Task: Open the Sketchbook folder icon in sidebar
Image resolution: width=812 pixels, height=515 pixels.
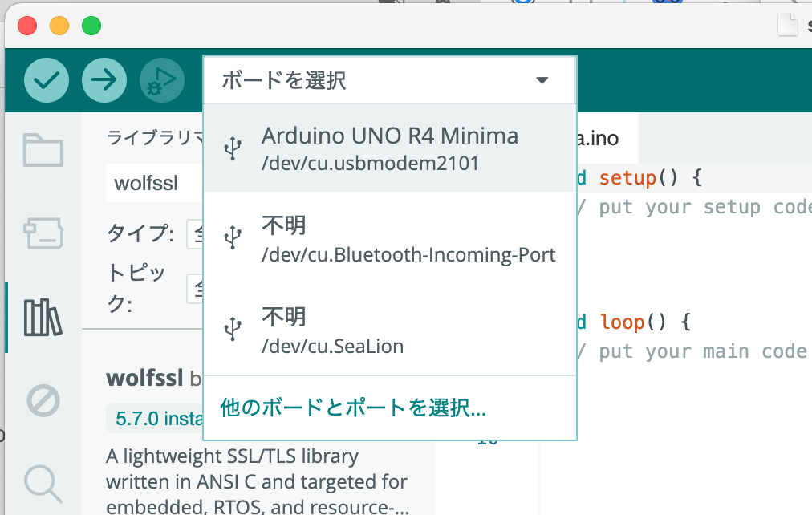Action: [43, 150]
